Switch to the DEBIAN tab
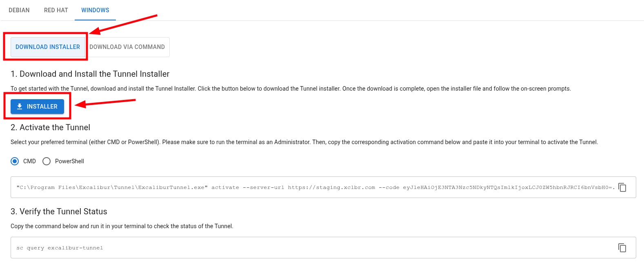Screen dimensions: 644x269 [x=19, y=10]
